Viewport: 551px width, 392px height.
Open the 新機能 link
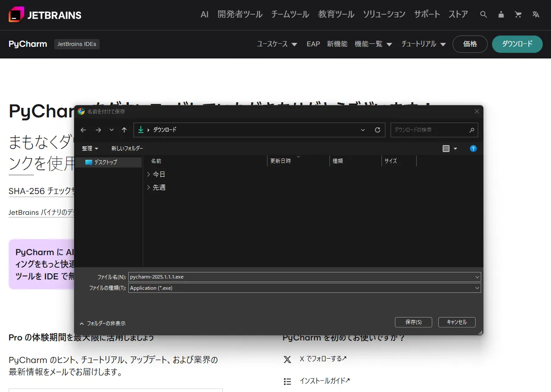click(337, 44)
